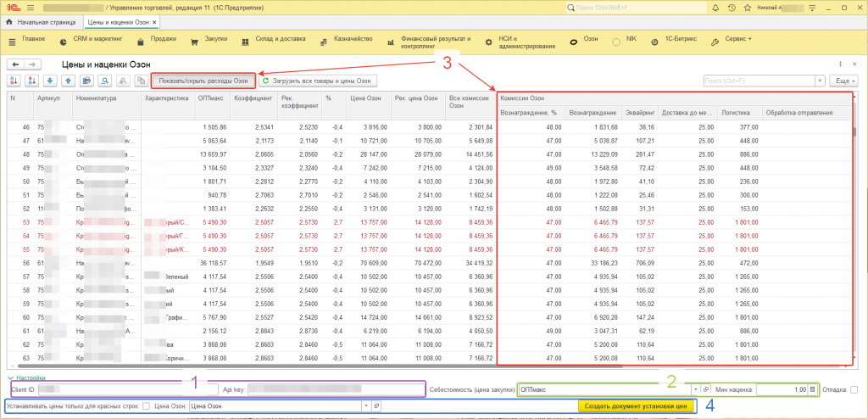Open favorites via the star icon
Image resolution: width=868 pixels, height=419 pixels.
point(748,8)
